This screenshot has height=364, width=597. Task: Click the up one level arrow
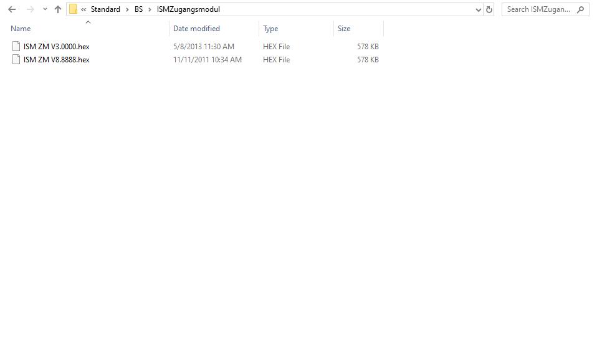tap(57, 9)
